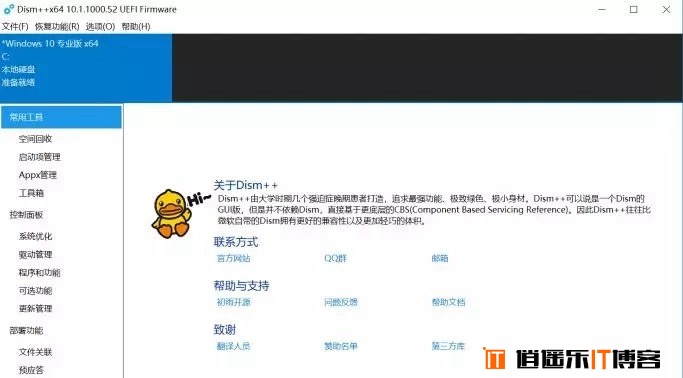Click the 问题反馈 link
The image size is (683, 378).
[341, 302]
